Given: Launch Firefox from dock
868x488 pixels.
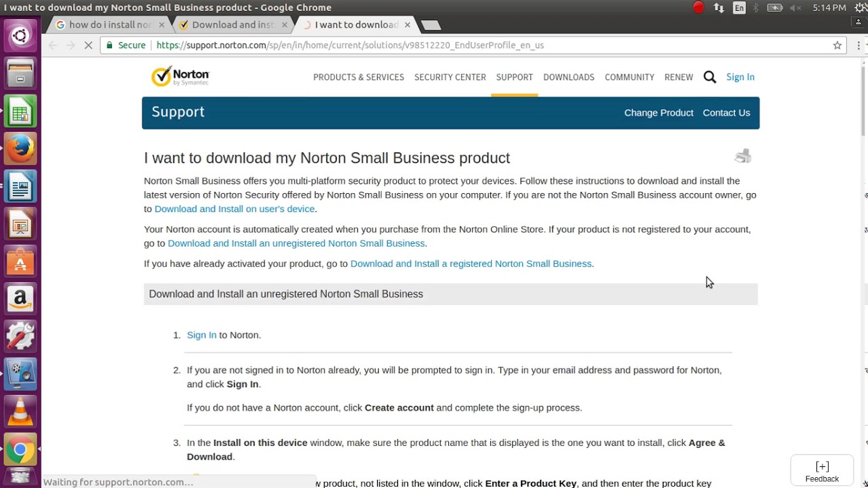Looking at the screenshot, I should [x=20, y=148].
